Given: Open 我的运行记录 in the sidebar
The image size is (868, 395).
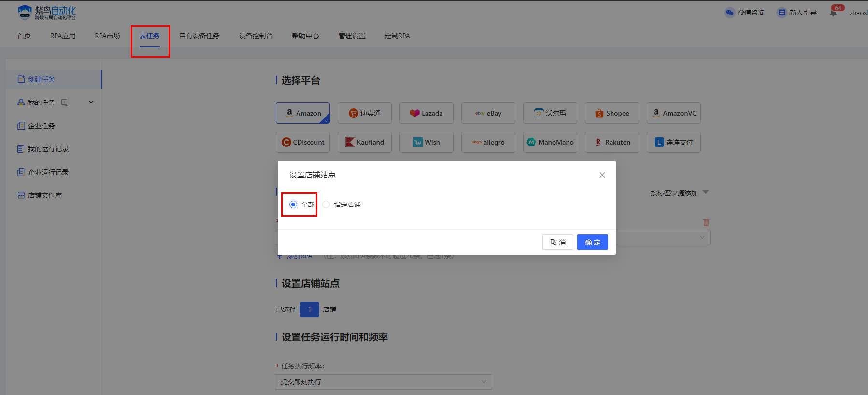Looking at the screenshot, I should (54, 149).
